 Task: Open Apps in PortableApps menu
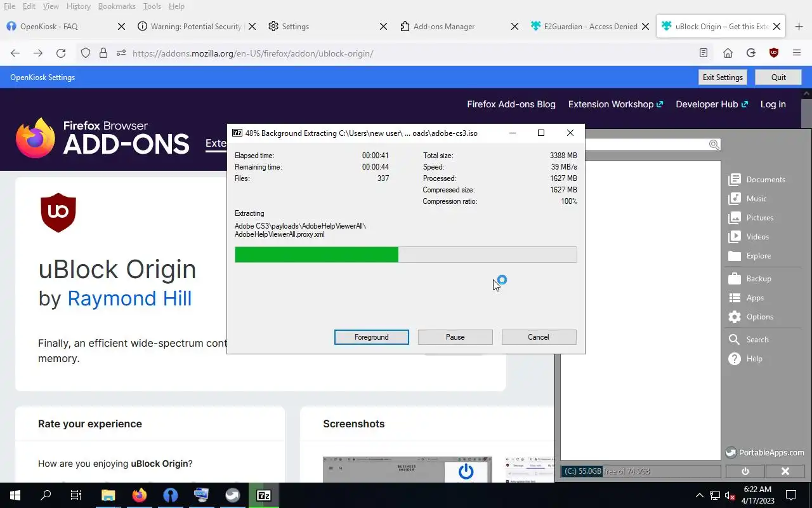[x=746, y=298]
